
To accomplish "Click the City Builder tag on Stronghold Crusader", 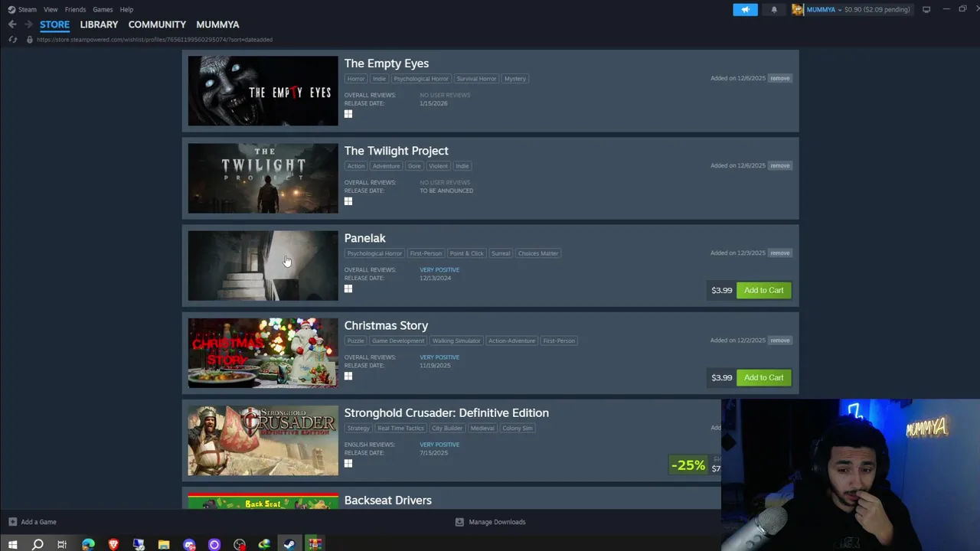I will click(x=446, y=428).
